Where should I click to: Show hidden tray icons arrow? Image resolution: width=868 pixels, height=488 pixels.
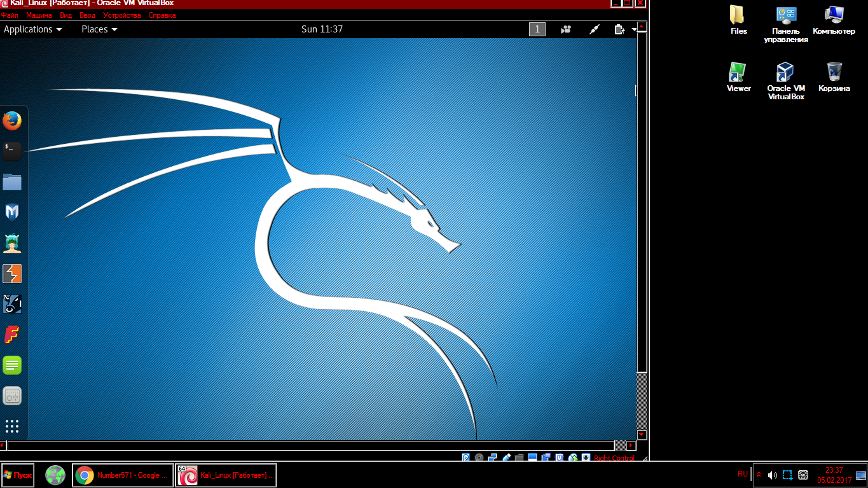[x=759, y=475]
